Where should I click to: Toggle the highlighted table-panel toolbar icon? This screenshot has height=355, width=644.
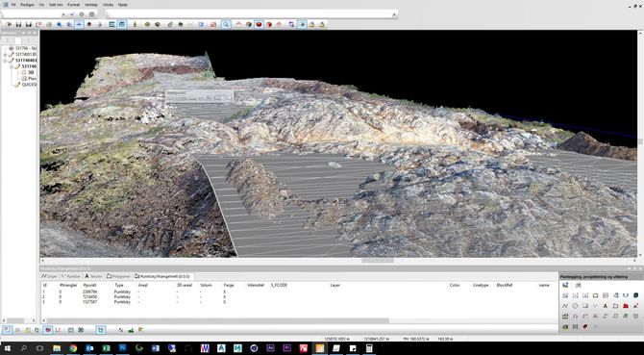pyautogui.click(x=122, y=25)
